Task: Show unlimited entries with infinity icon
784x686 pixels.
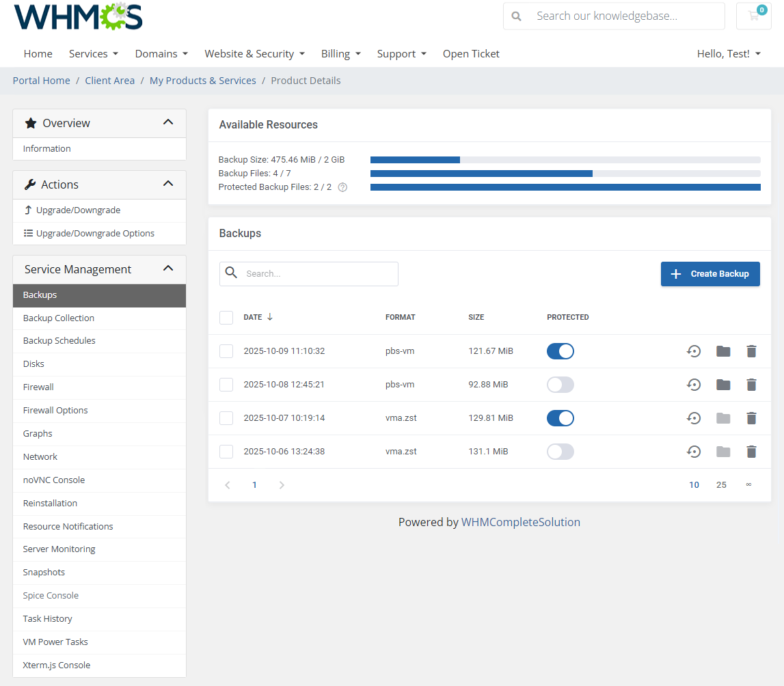Action: [x=748, y=484]
